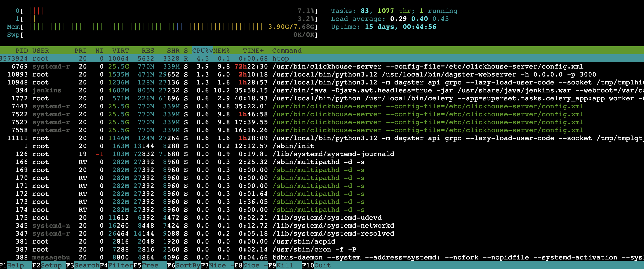Select the /sbin/init process row
Screen dimensions: 644x270
(293, 146)
